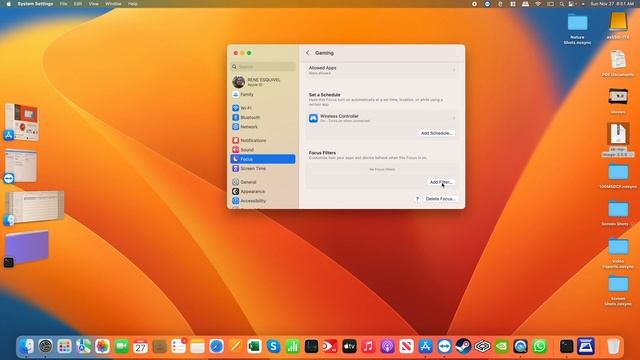Open Excel from the Dock
This screenshot has width=640, height=360.
(254, 346)
